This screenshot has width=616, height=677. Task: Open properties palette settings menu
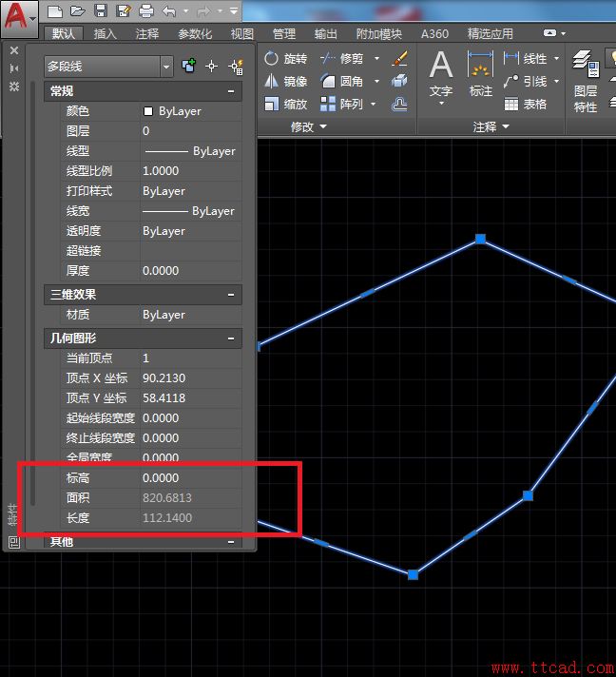coord(14,87)
